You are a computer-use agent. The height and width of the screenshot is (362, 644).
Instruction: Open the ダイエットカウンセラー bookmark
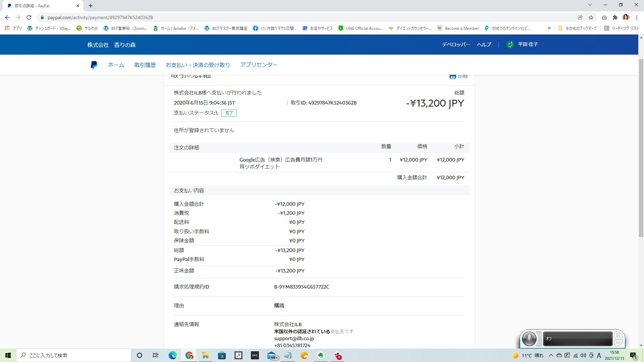coord(410,28)
